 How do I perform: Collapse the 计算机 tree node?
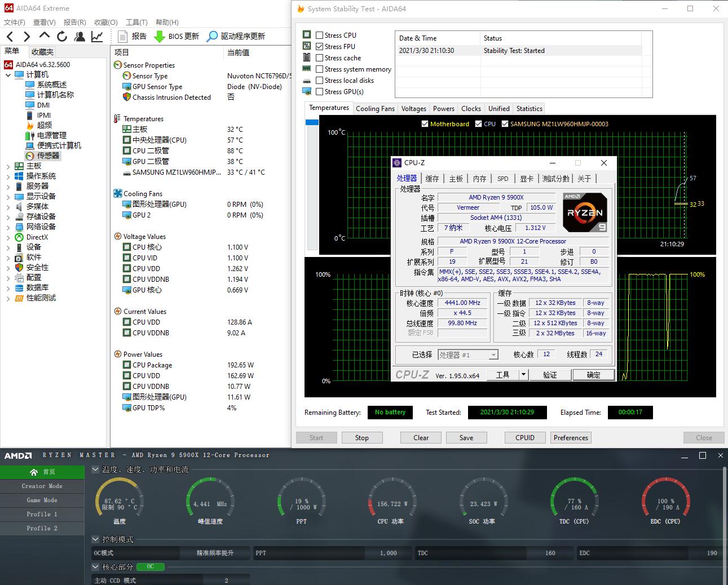coord(8,75)
